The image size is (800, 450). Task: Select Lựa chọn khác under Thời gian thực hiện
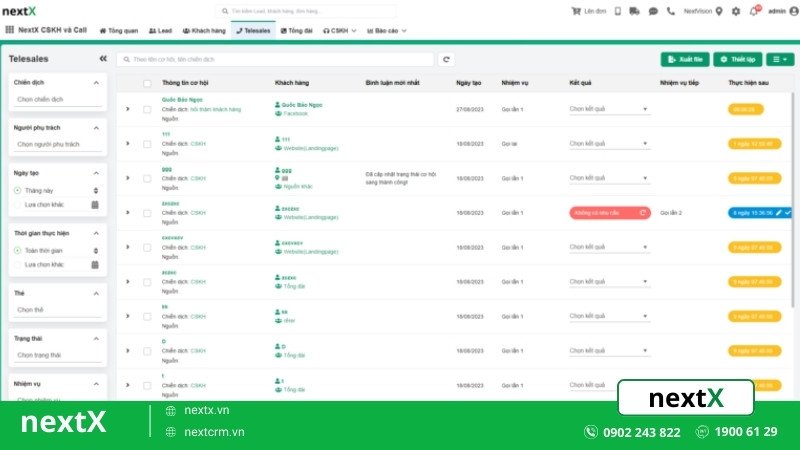[x=17, y=265]
